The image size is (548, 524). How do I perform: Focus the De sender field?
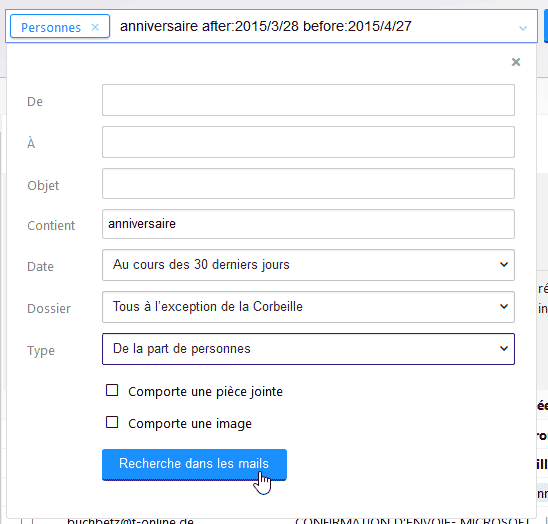[x=308, y=100]
